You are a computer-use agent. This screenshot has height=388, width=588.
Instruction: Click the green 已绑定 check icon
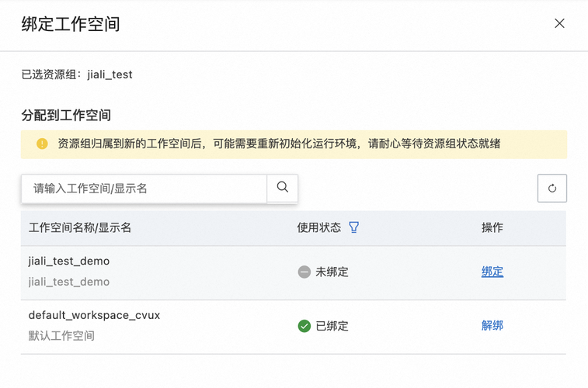click(304, 326)
